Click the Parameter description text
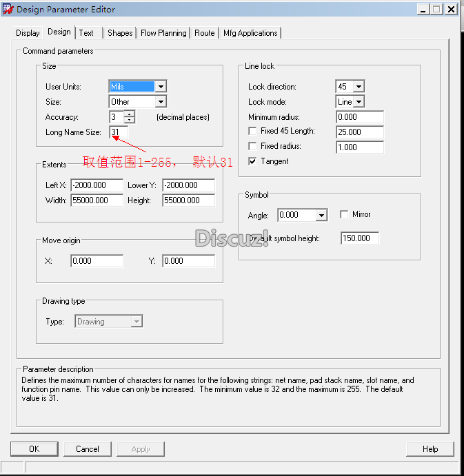Viewport: 464px width, 476px height. point(218,389)
